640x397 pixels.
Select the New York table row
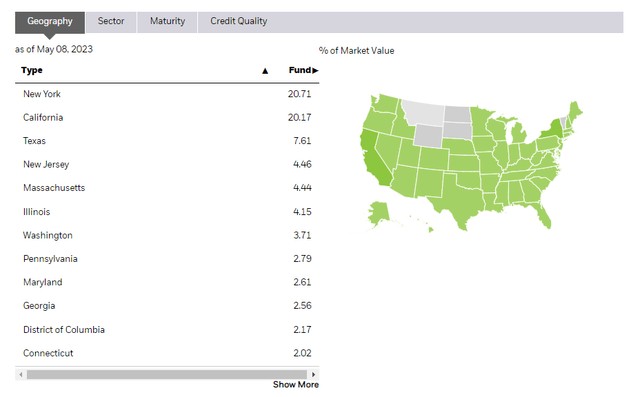pos(167,94)
